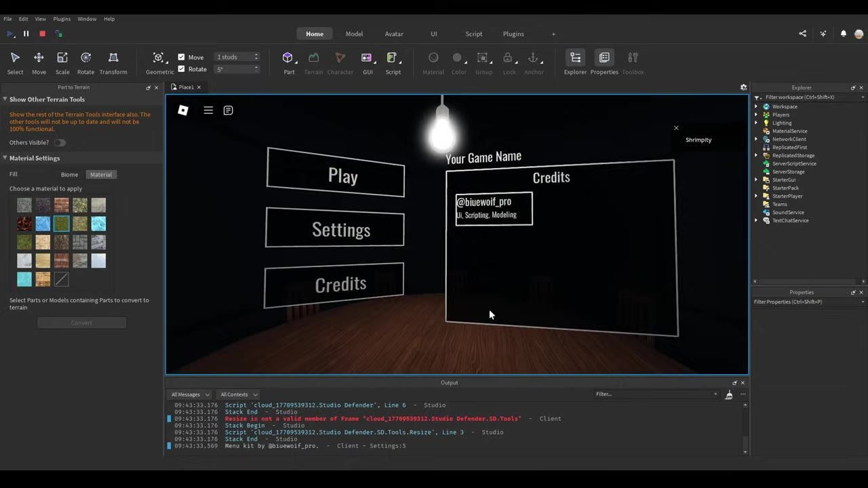Viewport: 868px width, 488px height.
Task: Open the notifications bell
Action: tap(844, 33)
